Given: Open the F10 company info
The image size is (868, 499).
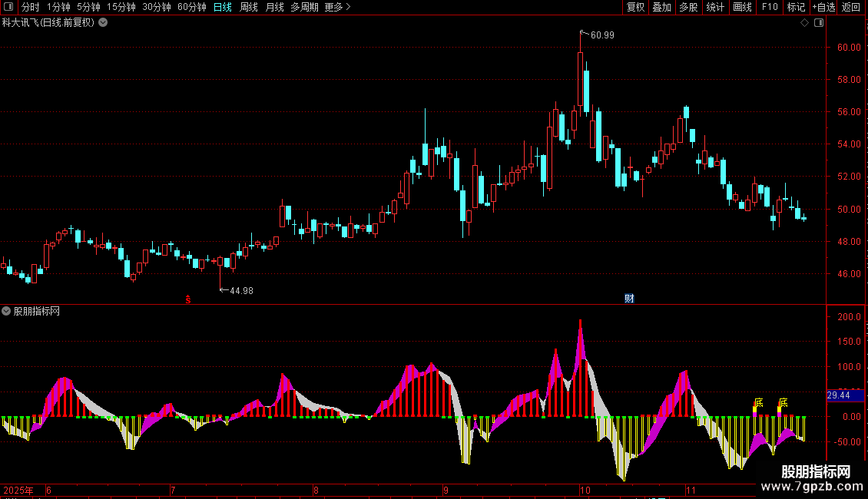Looking at the screenshot, I should click(770, 7).
